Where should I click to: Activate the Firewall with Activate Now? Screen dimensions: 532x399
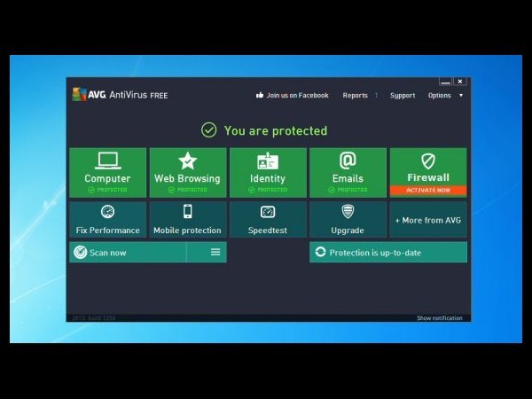(427, 190)
